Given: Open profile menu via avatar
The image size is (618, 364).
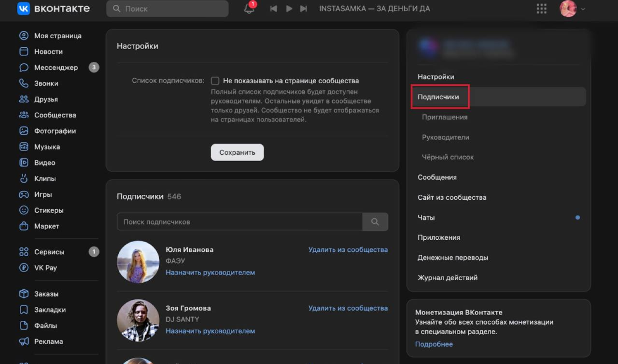Looking at the screenshot, I should [x=568, y=8].
